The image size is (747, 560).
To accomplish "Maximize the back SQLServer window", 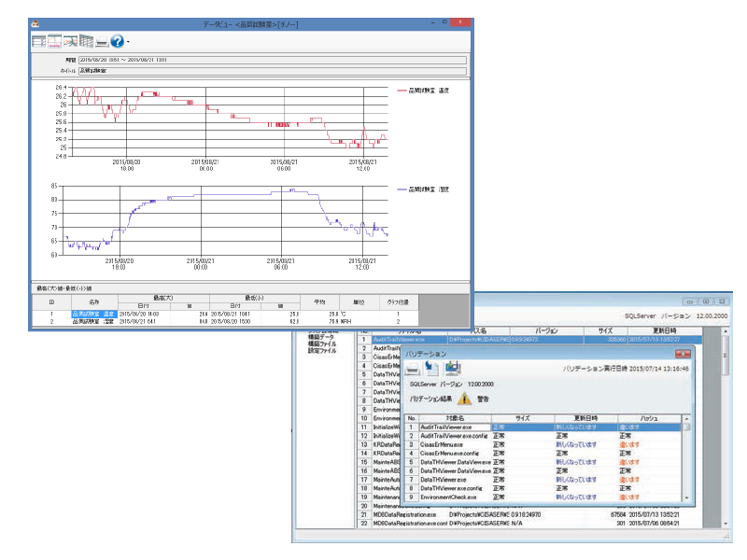I will point(706,301).
